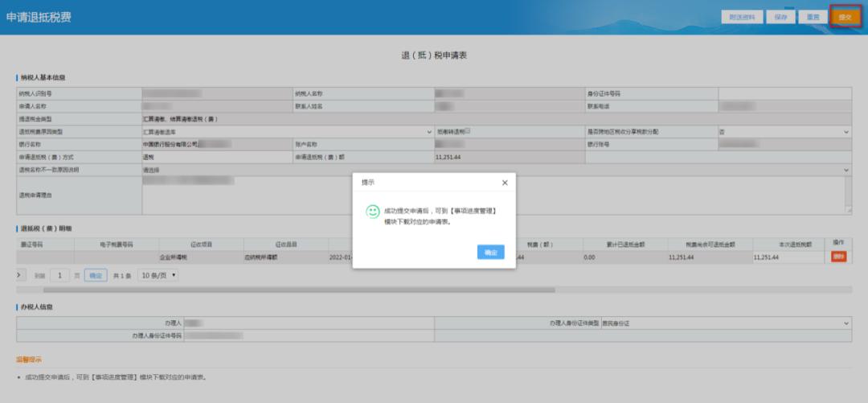Open 附送资料 attachments button

coord(742,17)
